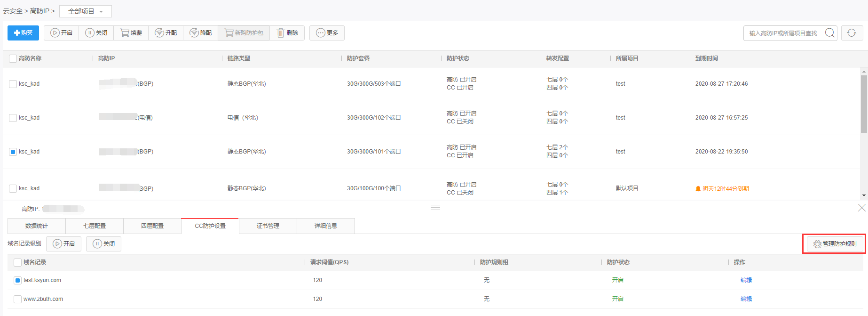Click the 升配 upgrade button
Image resolution: width=868 pixels, height=316 pixels.
[166, 33]
